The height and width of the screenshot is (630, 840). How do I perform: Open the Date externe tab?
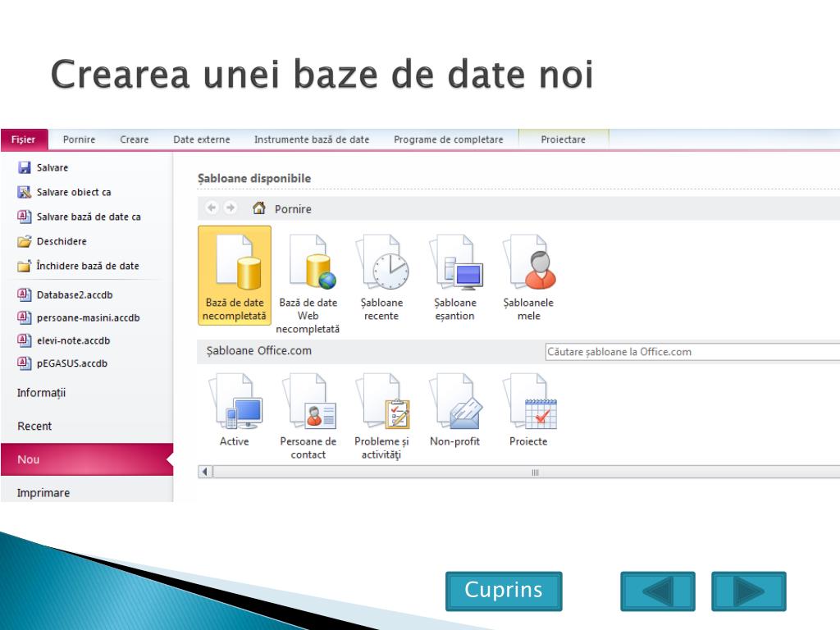[202, 139]
